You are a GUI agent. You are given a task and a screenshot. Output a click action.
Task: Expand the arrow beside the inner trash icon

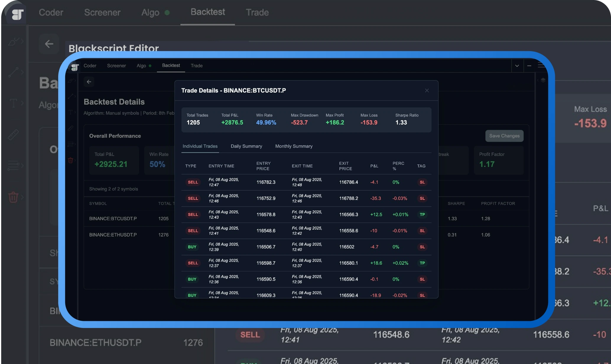point(75,160)
